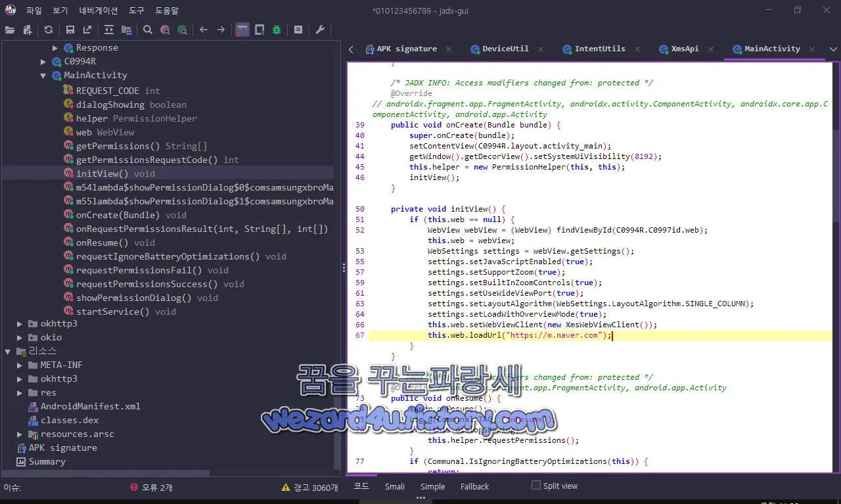The image size is (841, 504).
Task: Collapse the MainActivity class node
Action: (x=43, y=76)
